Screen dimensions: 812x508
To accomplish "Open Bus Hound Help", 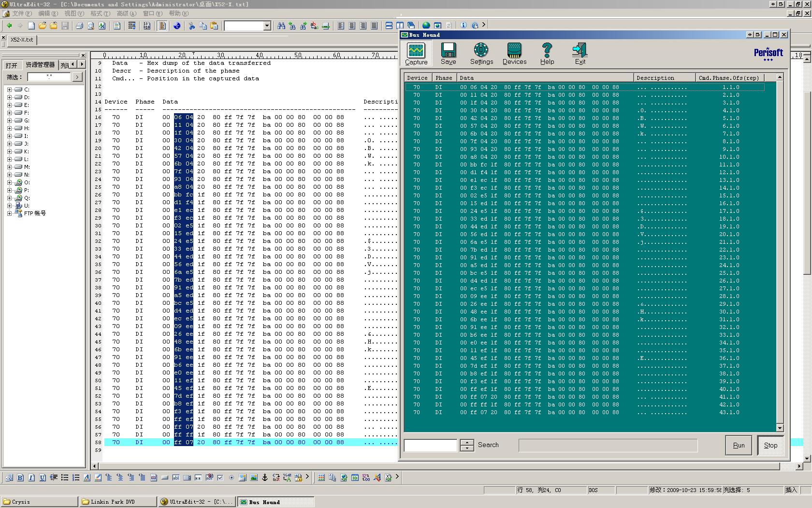I will [547, 54].
